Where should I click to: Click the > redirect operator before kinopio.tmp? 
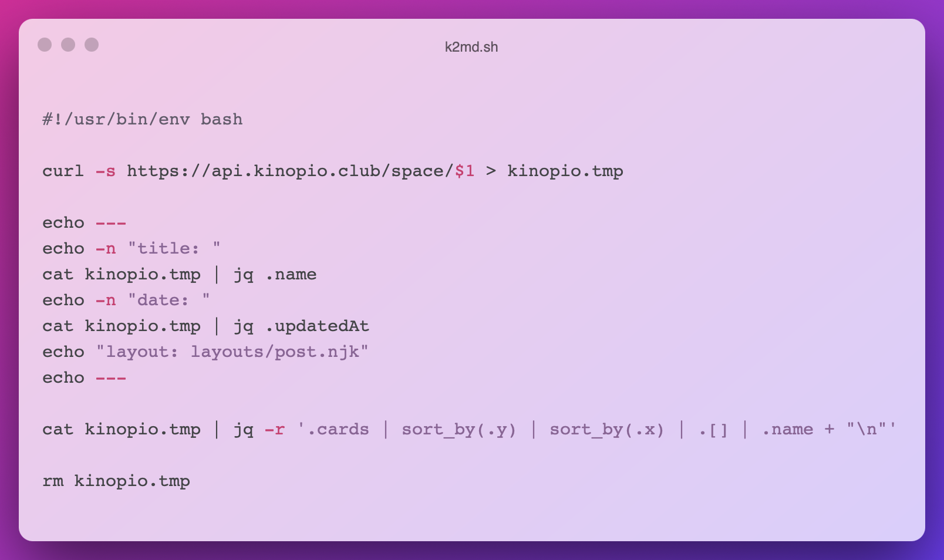click(491, 171)
